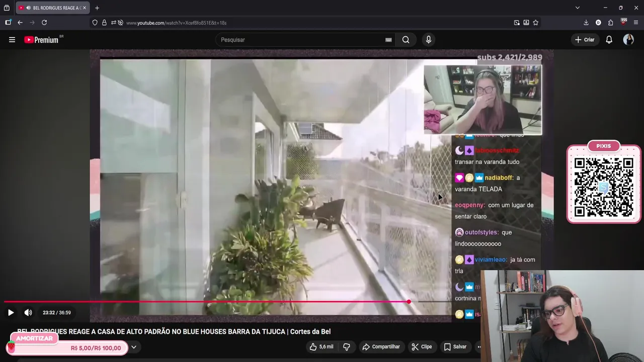Play the video

pos(11,312)
